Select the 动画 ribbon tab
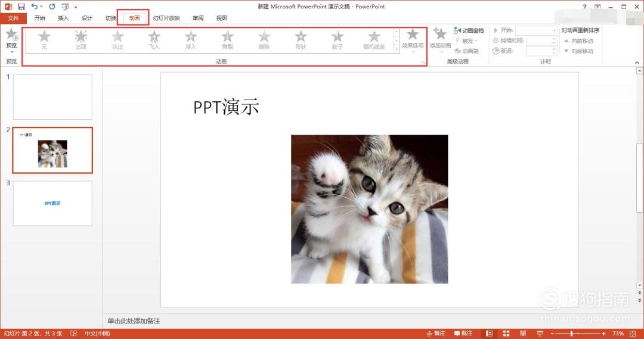Image resolution: width=644 pixels, height=339 pixels. [134, 18]
